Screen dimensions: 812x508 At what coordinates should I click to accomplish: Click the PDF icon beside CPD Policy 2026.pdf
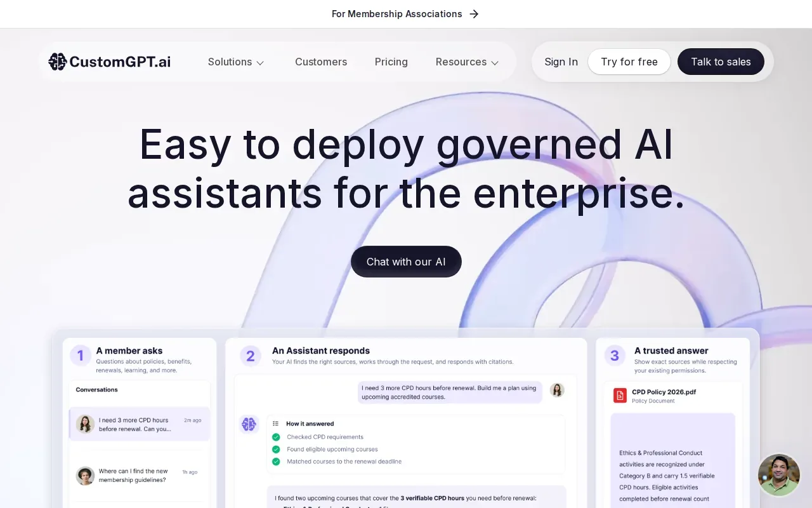tap(620, 396)
